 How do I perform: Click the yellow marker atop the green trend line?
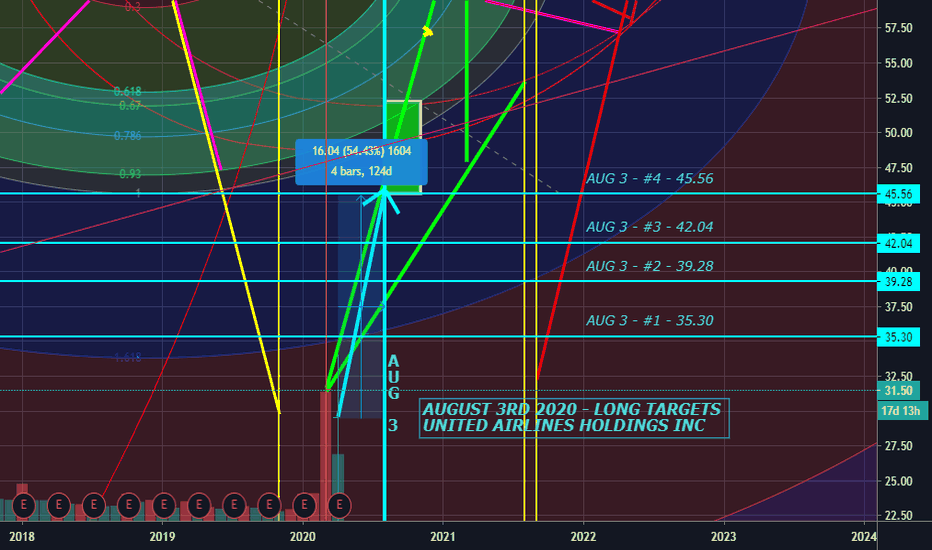pyautogui.click(x=427, y=31)
